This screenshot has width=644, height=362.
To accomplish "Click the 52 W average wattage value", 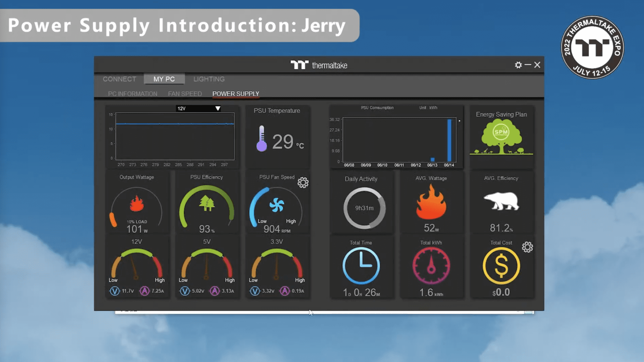I will [x=431, y=228].
